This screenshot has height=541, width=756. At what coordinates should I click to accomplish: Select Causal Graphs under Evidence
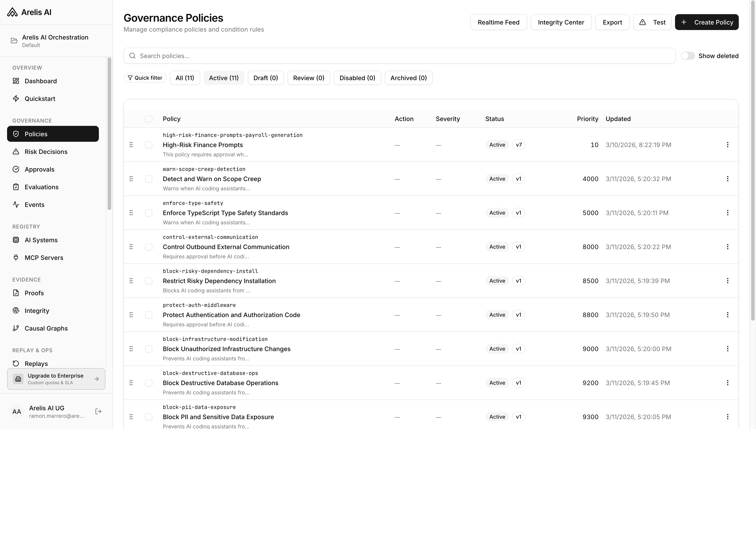click(x=46, y=328)
